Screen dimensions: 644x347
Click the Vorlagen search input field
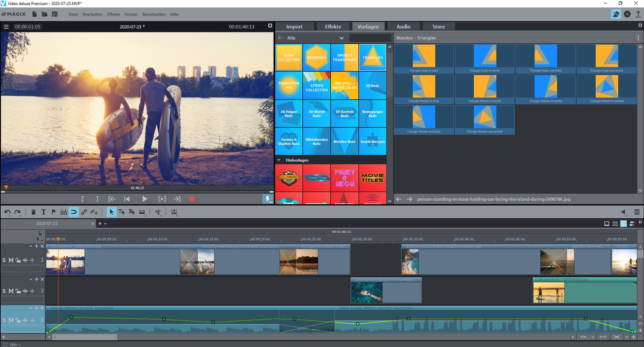(370, 38)
